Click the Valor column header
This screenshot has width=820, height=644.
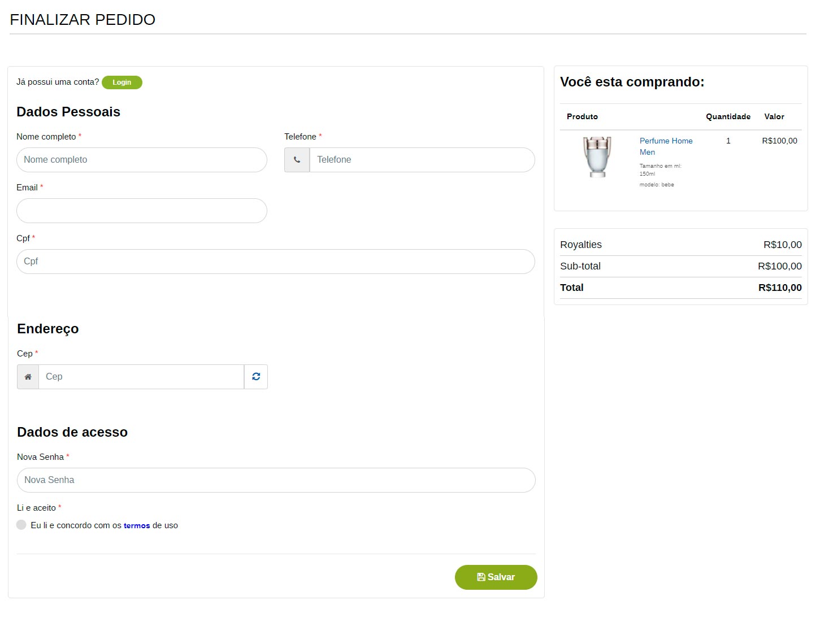(x=774, y=116)
